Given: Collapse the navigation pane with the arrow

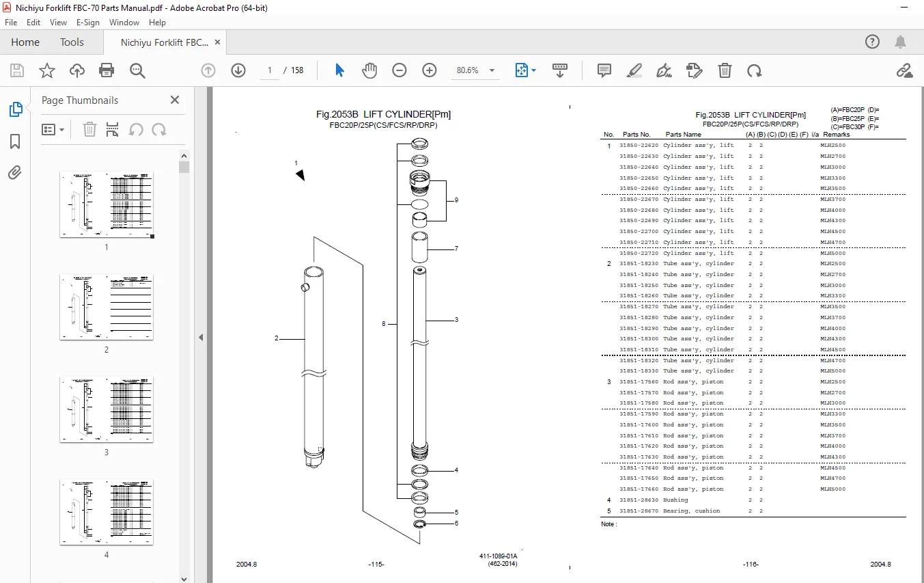Looking at the screenshot, I should 201,337.
